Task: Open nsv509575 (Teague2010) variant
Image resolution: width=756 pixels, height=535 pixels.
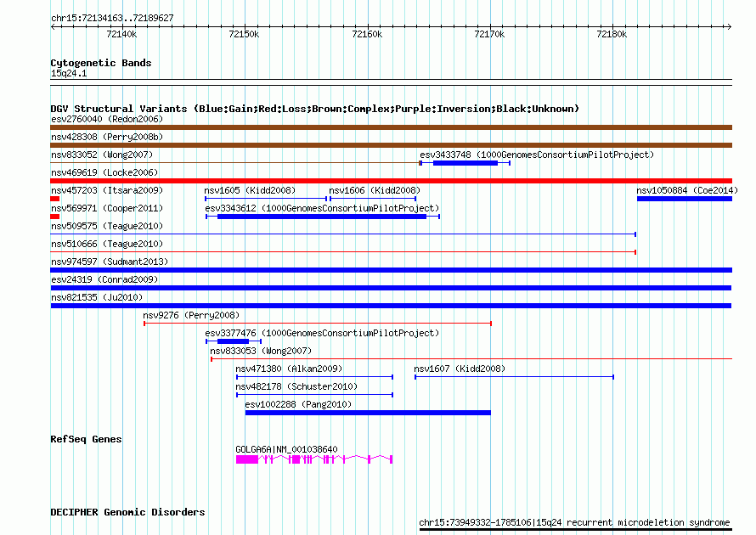Action: pyautogui.click(x=107, y=226)
